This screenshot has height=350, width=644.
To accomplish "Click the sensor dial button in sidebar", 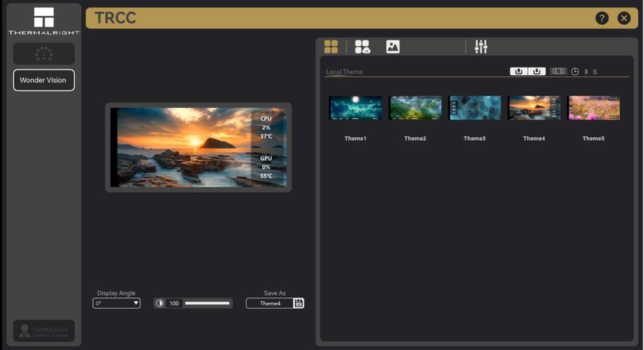I will (44, 54).
